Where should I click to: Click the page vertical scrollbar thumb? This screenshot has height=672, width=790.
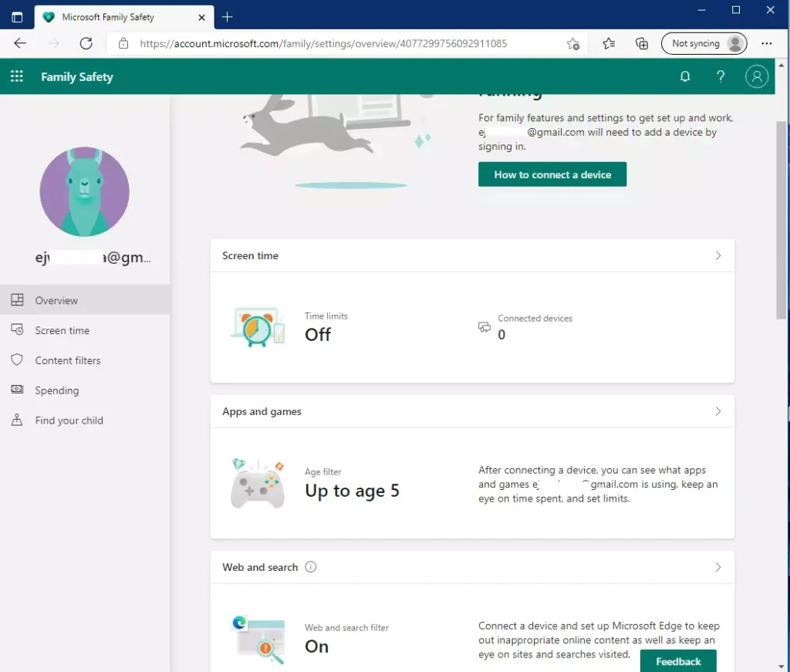pyautogui.click(x=782, y=220)
